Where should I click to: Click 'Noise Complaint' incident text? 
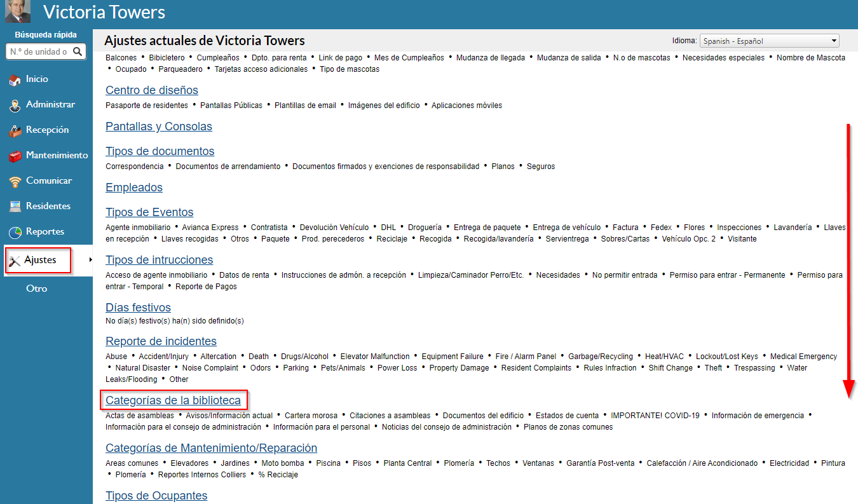(210, 368)
